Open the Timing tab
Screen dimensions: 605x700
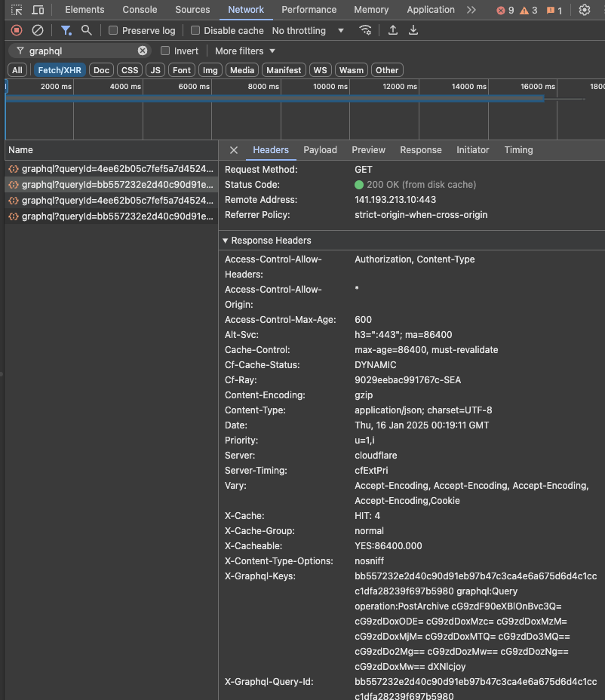coord(518,150)
